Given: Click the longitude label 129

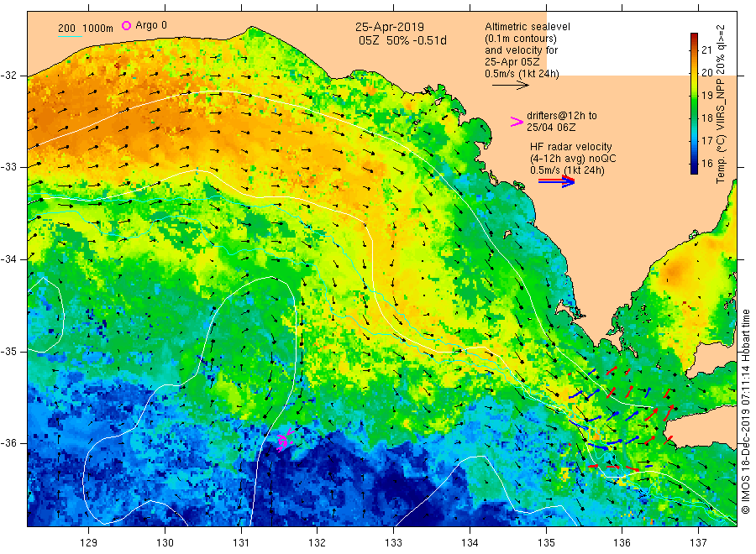Looking at the screenshot, I should tap(89, 543).
